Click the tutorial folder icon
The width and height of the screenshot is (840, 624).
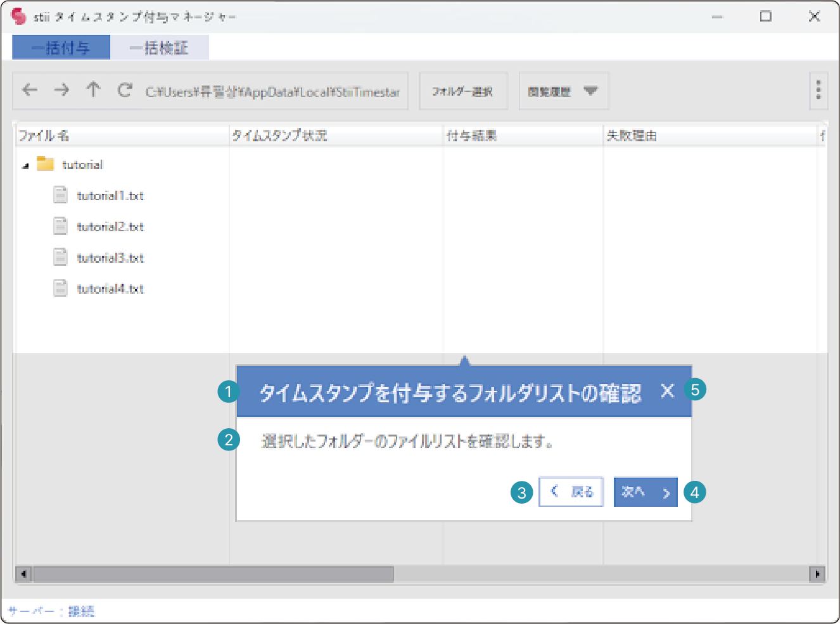click(45, 164)
